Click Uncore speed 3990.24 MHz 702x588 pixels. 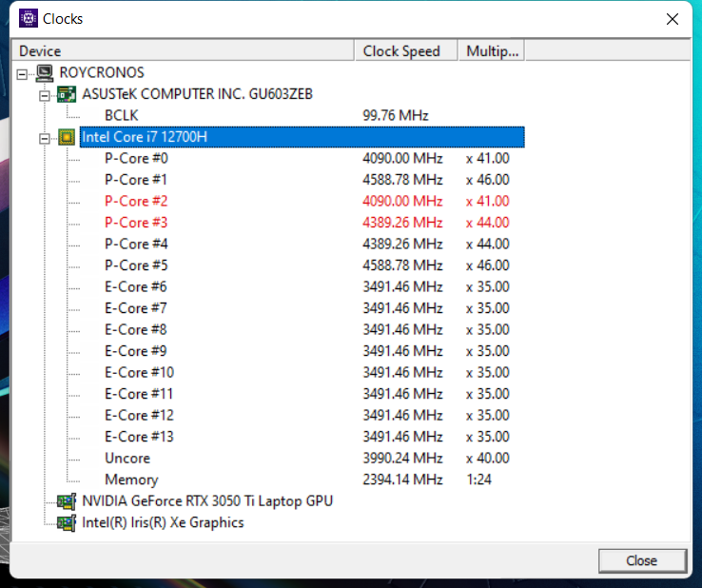click(402, 459)
